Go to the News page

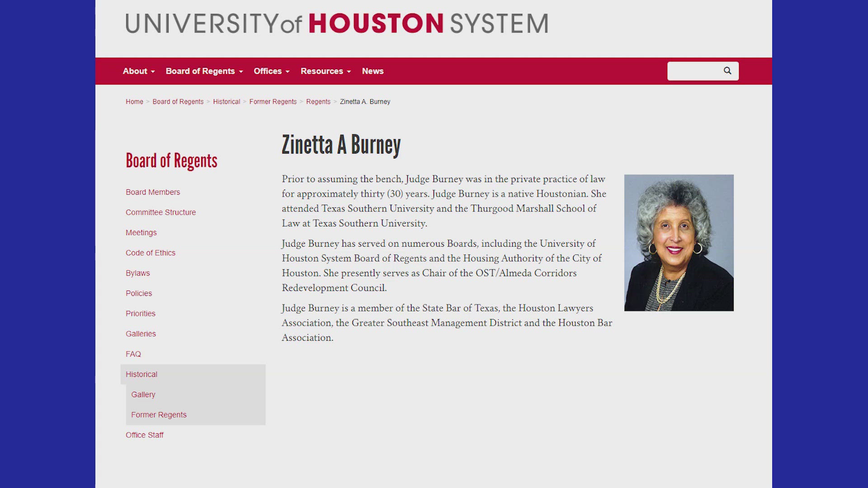pos(373,71)
